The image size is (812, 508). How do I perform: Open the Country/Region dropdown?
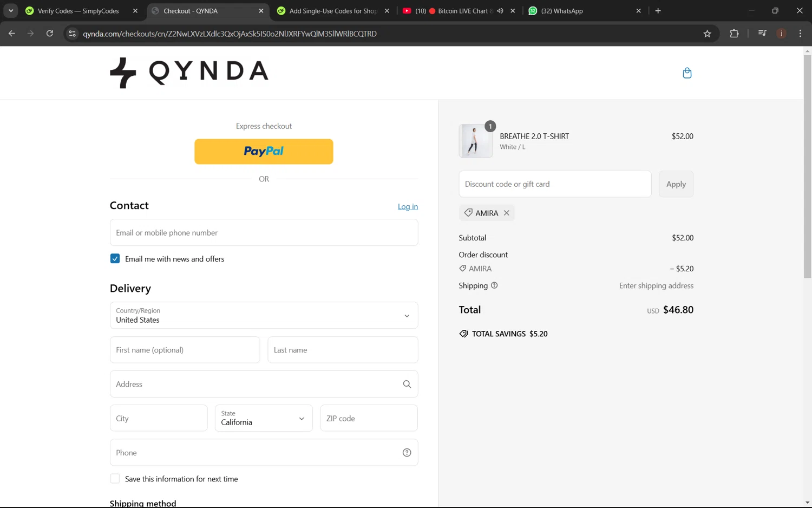point(264,315)
